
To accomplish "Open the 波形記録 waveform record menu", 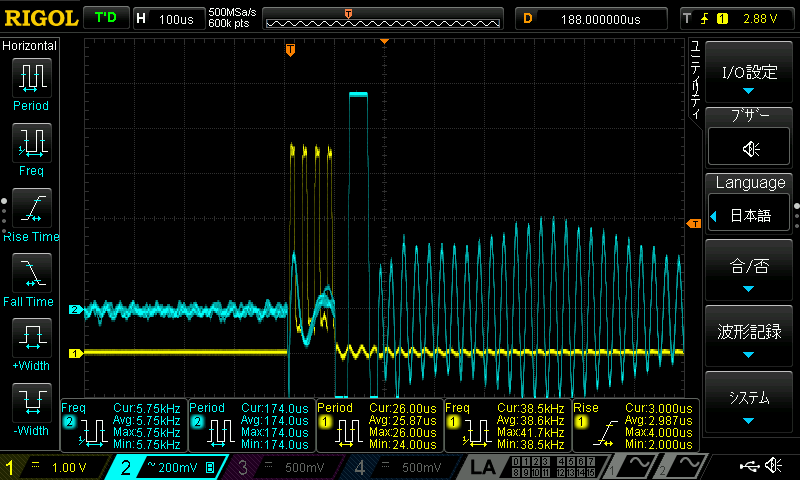I will point(750,337).
